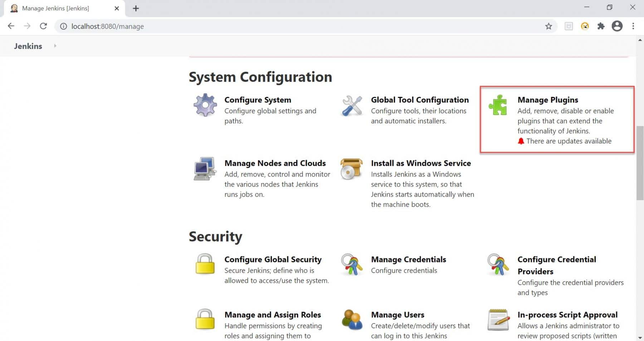The image size is (644, 341).
Task: Click the site info icon in address bar
Action: (63, 26)
